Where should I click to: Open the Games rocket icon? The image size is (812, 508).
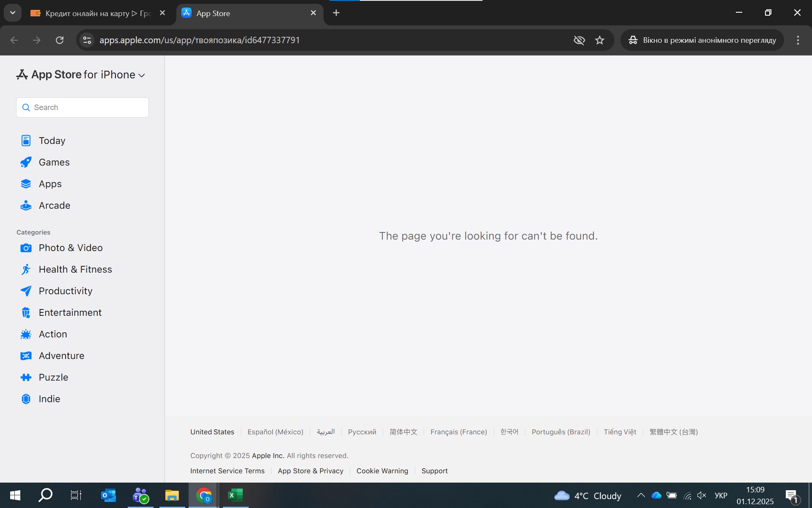(x=26, y=162)
